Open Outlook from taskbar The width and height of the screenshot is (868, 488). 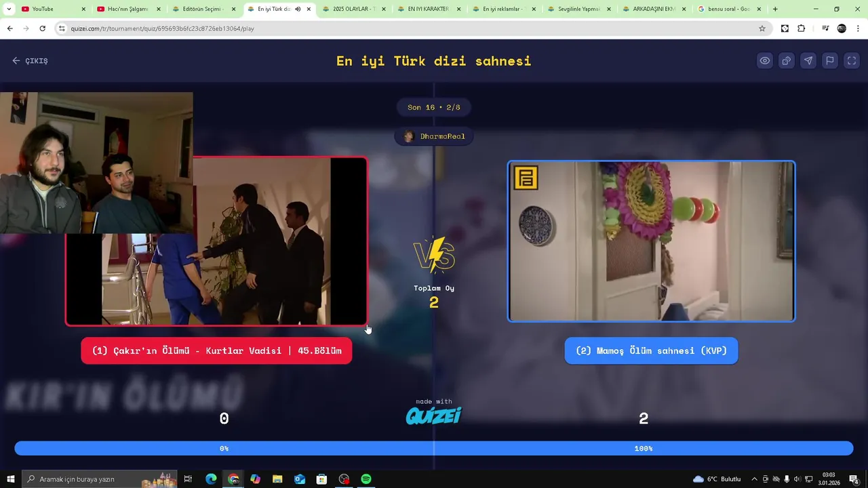tap(300, 479)
